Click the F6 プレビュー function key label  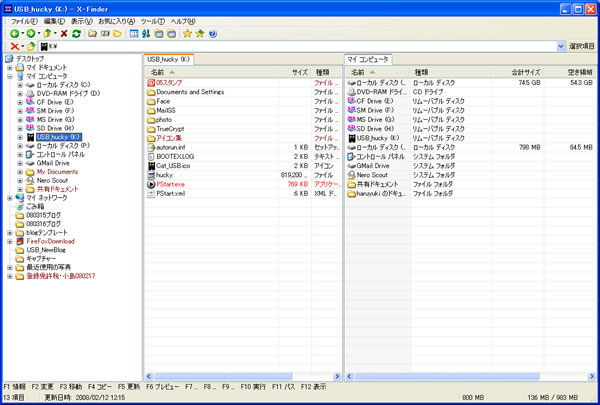(x=163, y=387)
